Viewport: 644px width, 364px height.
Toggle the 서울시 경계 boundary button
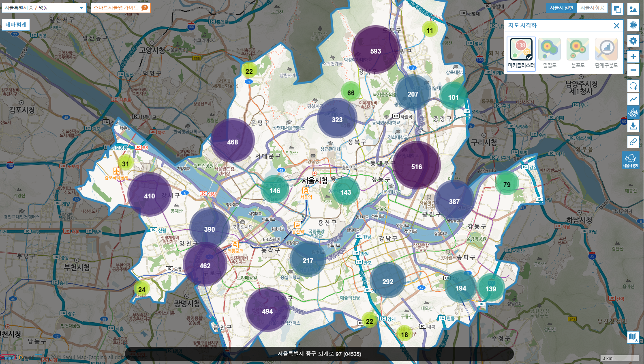tap(631, 160)
